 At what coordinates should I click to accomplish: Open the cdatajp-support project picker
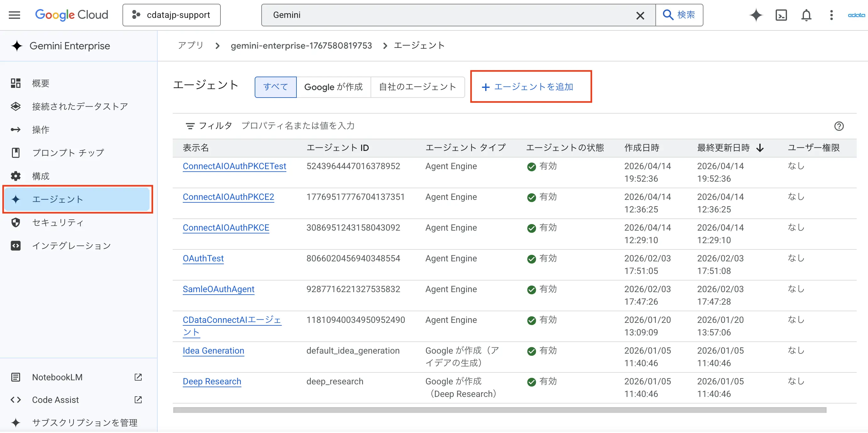tap(171, 15)
